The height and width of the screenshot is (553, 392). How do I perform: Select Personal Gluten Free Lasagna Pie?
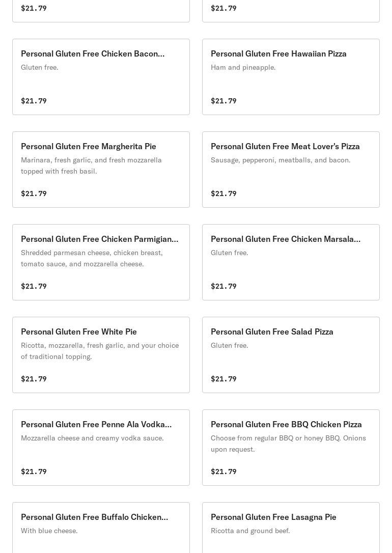[x=291, y=528]
